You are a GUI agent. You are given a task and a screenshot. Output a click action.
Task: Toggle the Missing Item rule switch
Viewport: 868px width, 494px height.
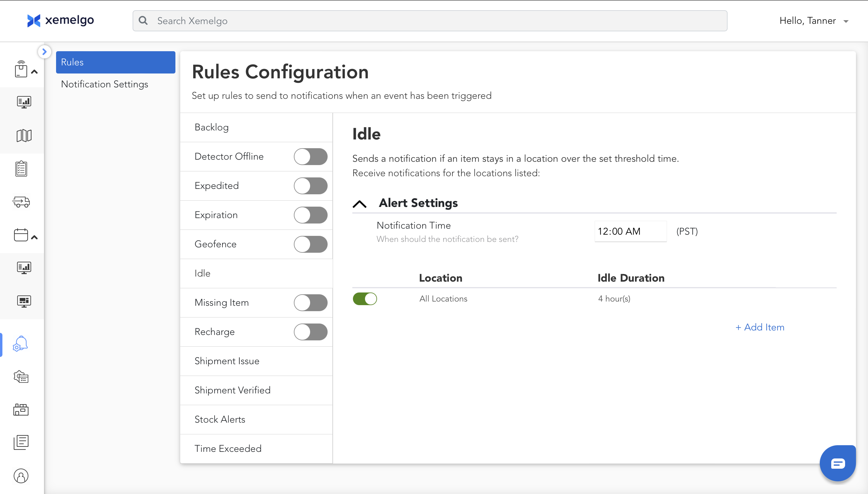(x=310, y=303)
